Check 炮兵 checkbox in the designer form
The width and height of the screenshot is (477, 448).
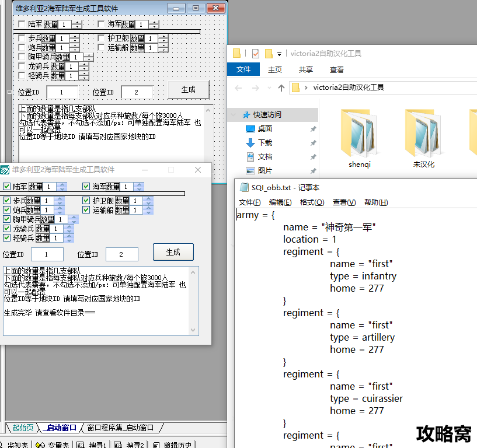[x=22, y=47]
